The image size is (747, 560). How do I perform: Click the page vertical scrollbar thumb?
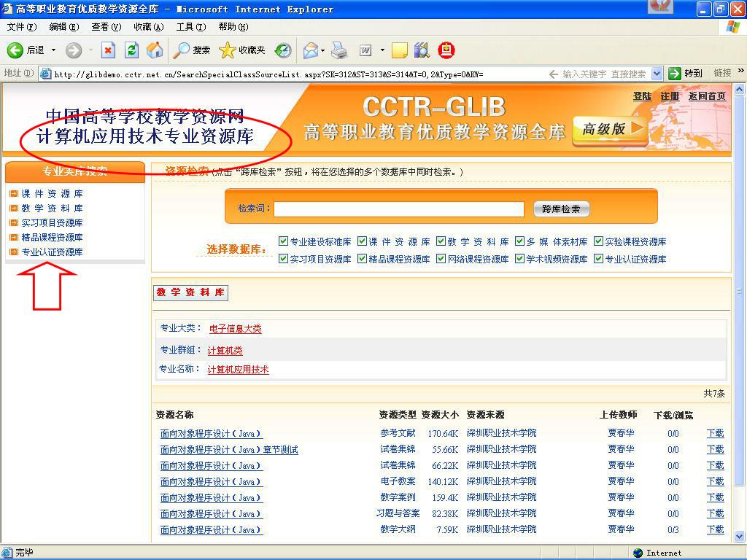(x=740, y=290)
